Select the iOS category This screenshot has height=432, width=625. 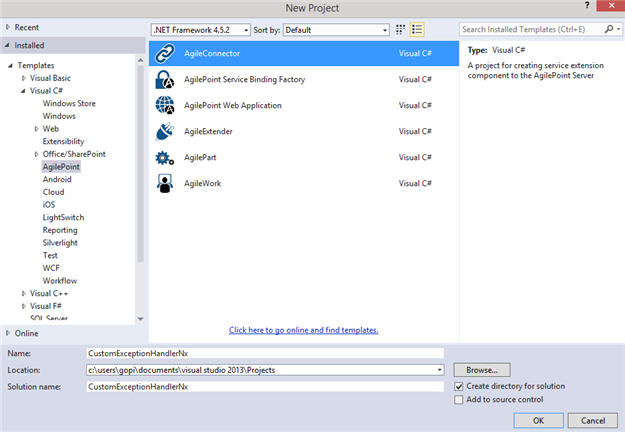49,204
